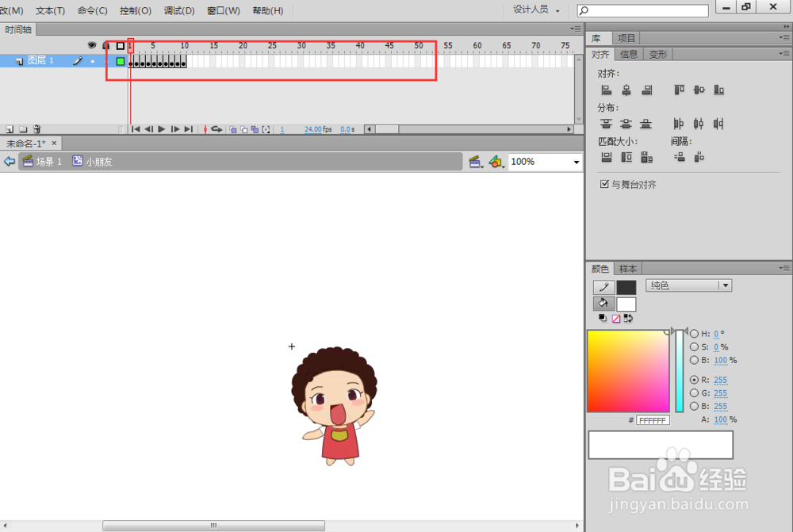
Task: Click the white fill color swatch
Action: [x=626, y=304]
